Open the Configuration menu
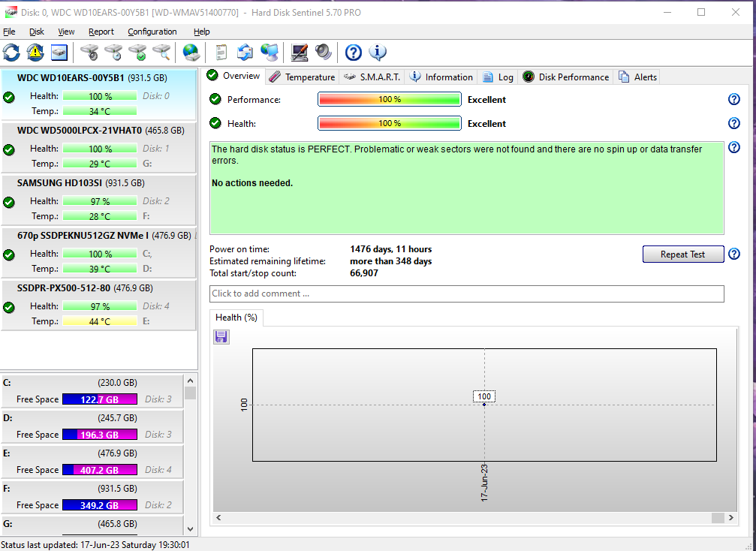Image resolution: width=756 pixels, height=551 pixels. (152, 32)
